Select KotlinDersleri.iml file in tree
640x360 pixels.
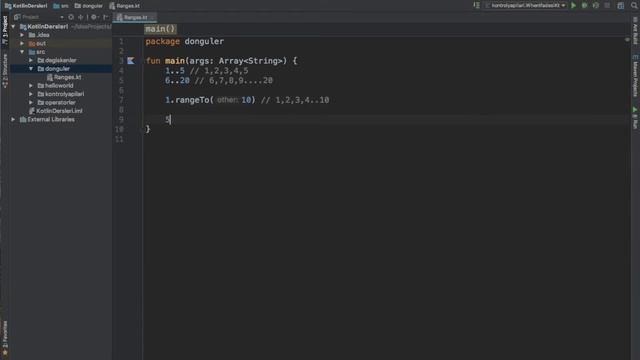pyautogui.click(x=56, y=111)
